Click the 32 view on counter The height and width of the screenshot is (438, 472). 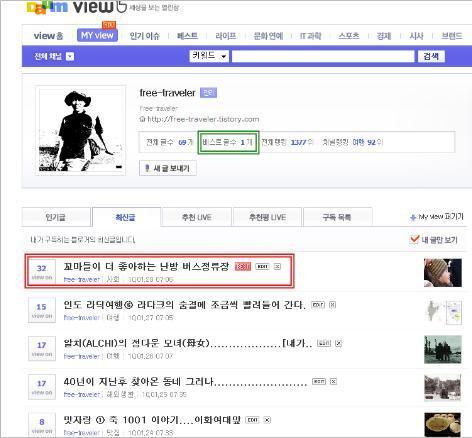point(42,272)
